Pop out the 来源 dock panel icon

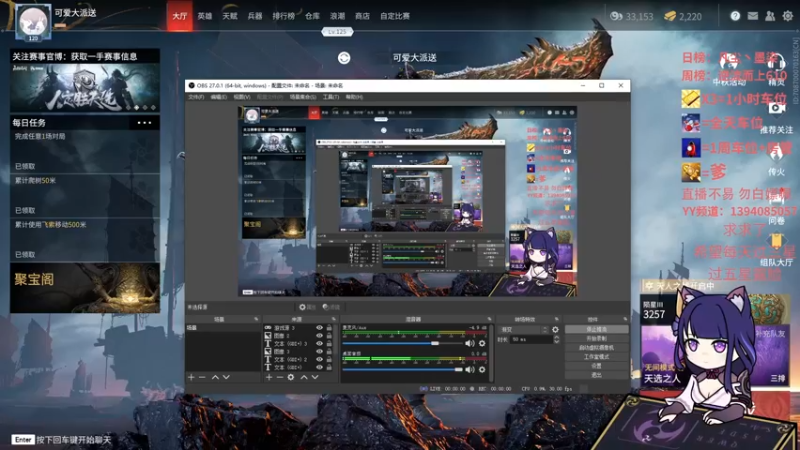pyautogui.click(x=334, y=319)
